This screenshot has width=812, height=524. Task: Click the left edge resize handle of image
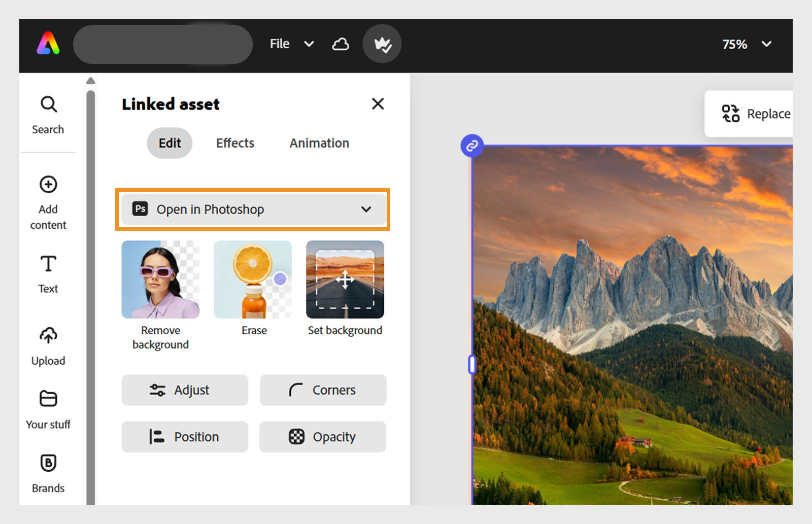[x=472, y=364]
